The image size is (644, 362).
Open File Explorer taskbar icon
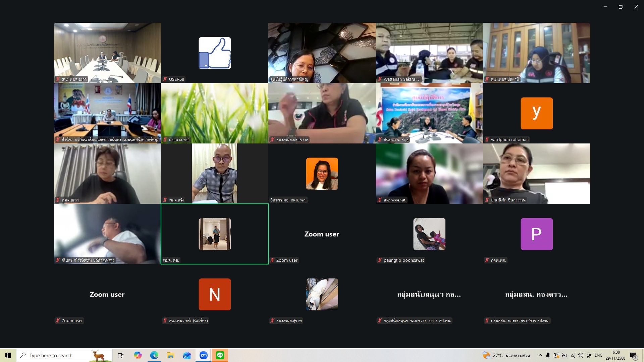[170, 355]
